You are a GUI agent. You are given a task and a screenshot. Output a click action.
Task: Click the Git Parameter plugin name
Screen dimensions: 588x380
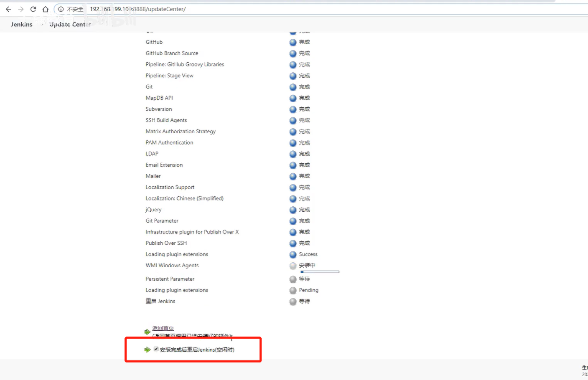(162, 220)
